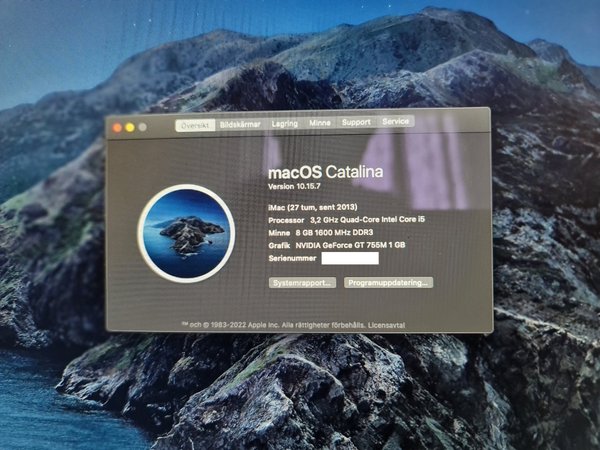The width and height of the screenshot is (600, 450).
Task: Switch to the Översikt tab
Action: coord(195,126)
